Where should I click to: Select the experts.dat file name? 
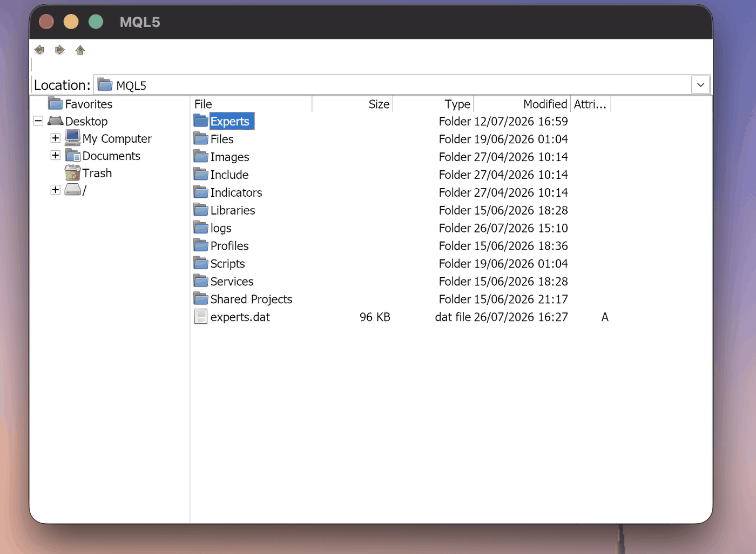pyautogui.click(x=240, y=317)
